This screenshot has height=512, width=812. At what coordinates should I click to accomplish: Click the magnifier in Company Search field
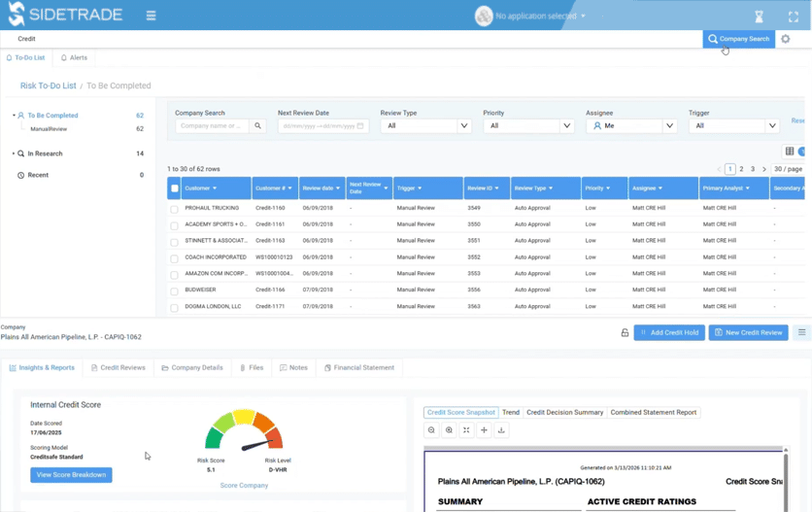click(257, 126)
